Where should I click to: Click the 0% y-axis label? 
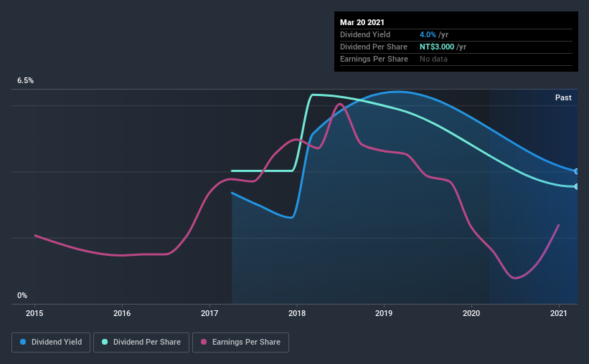coord(22,296)
